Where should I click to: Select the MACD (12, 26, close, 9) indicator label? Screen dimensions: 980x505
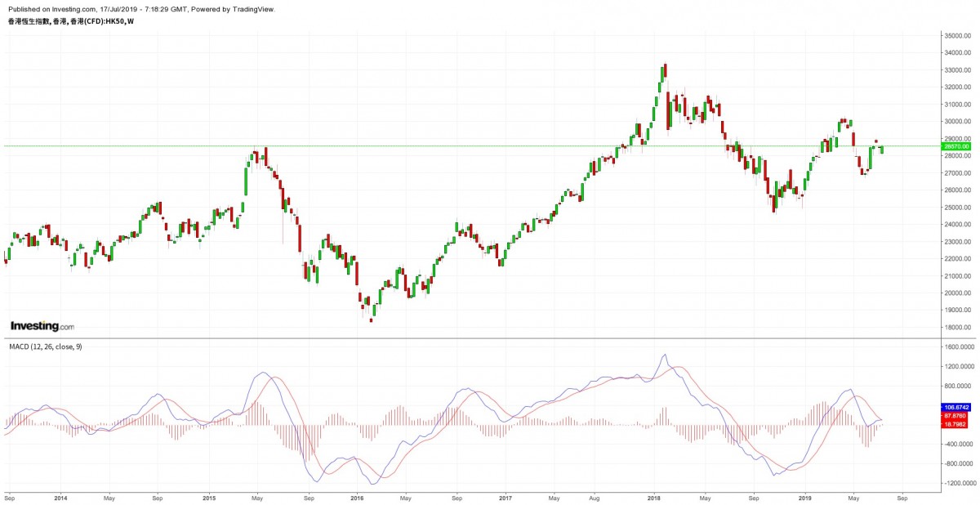point(46,346)
